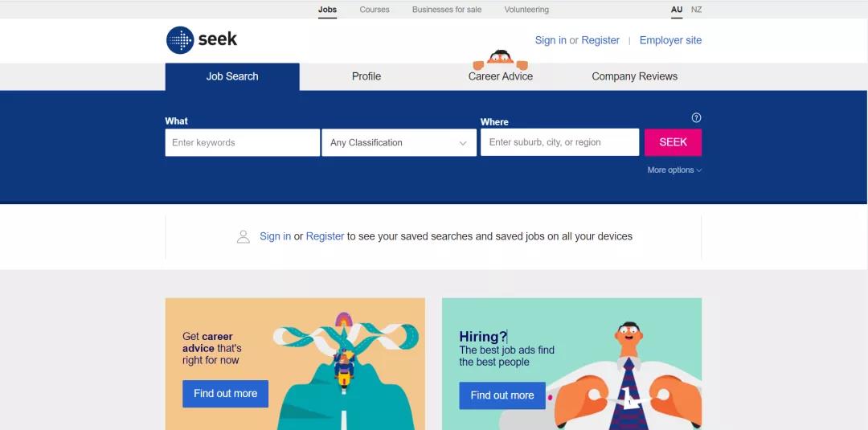This screenshot has height=430, width=868.
Task: Select the AU region option
Action: 677,10
